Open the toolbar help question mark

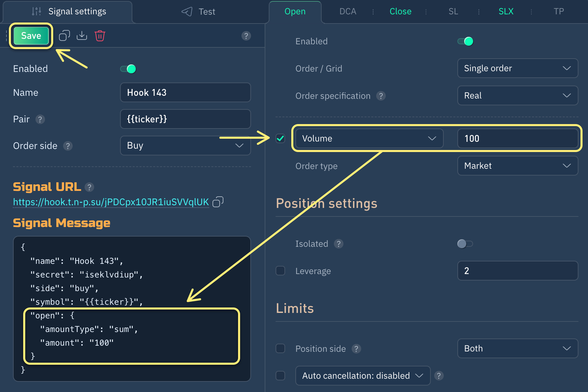pos(246,36)
